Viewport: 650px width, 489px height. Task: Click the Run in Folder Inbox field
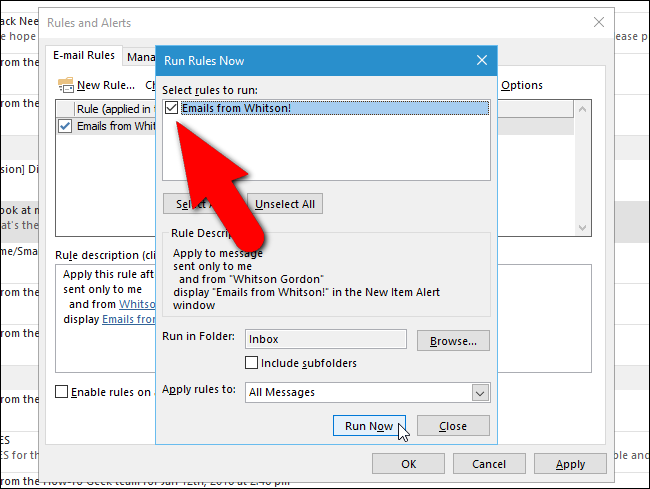326,339
